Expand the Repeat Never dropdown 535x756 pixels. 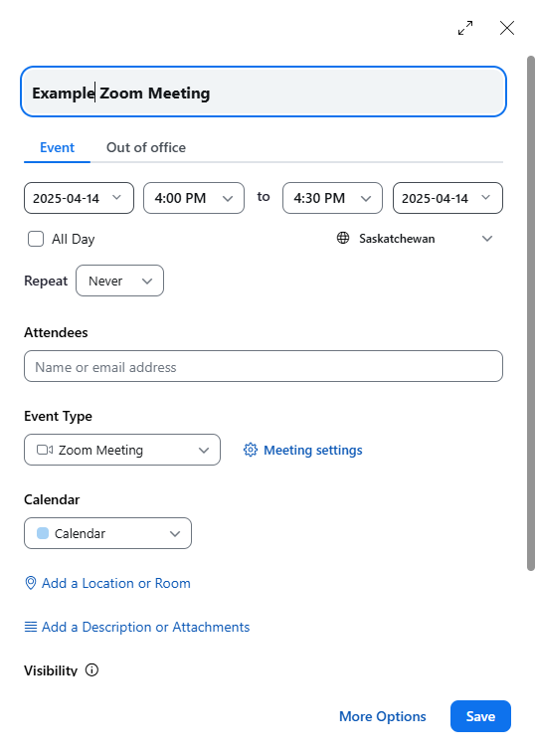[119, 281]
